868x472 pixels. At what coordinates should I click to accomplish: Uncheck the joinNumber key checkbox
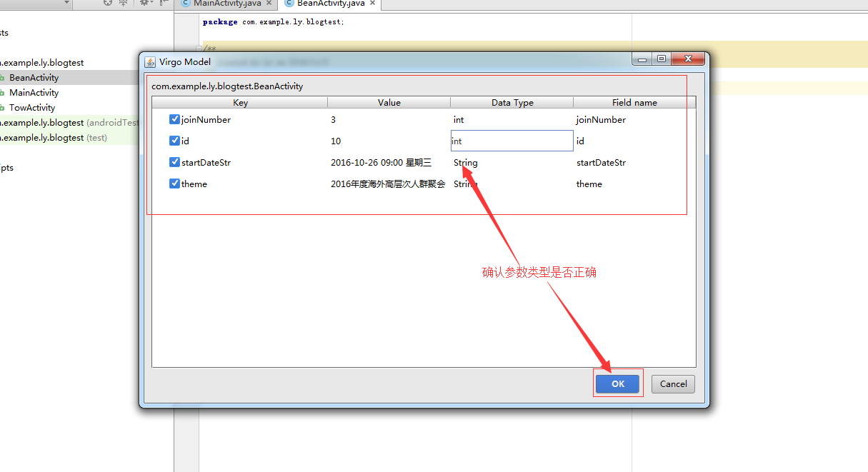[174, 119]
